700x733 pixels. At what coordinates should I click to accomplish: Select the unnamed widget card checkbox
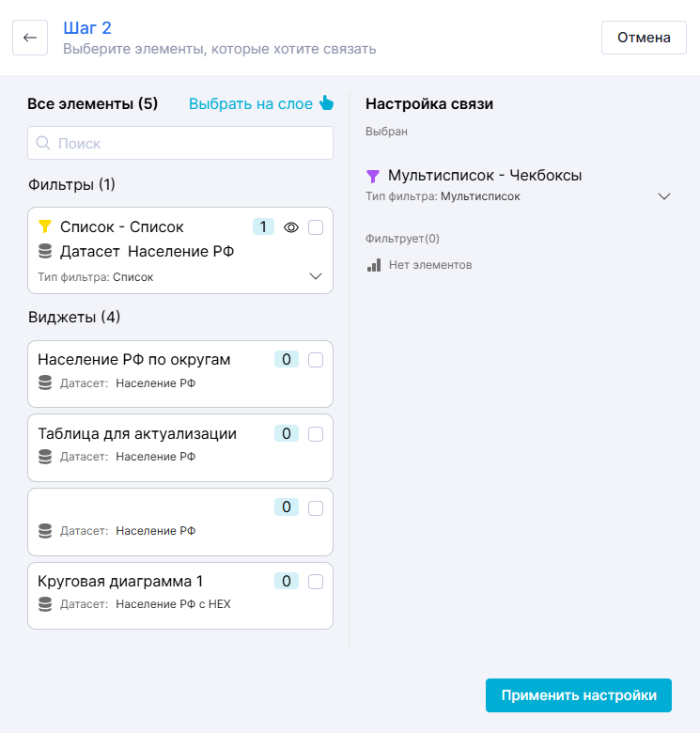coord(316,507)
